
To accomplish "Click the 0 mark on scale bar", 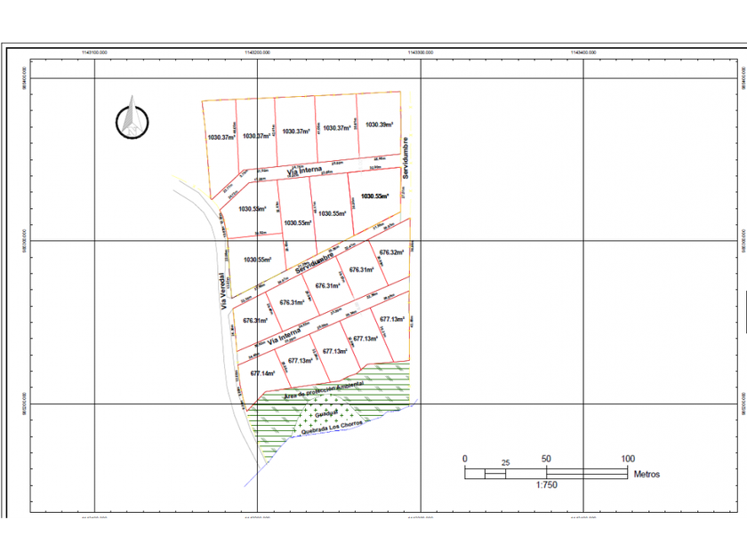I will (465, 459).
